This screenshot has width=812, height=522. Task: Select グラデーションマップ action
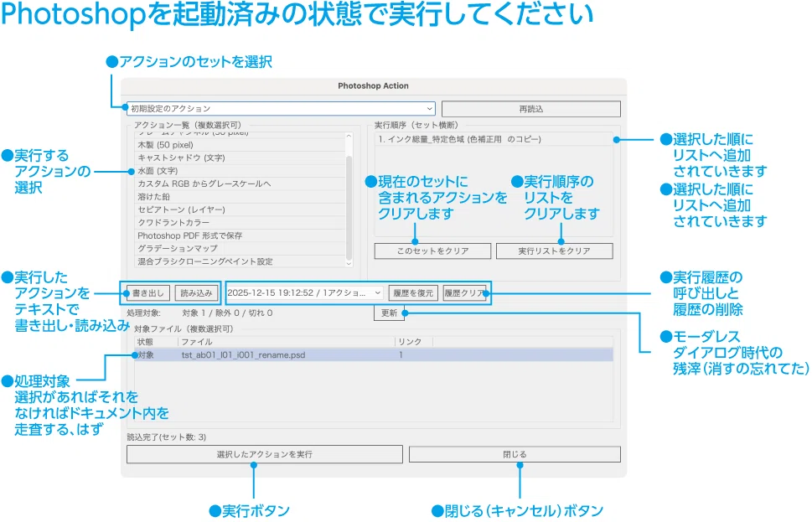pos(240,249)
